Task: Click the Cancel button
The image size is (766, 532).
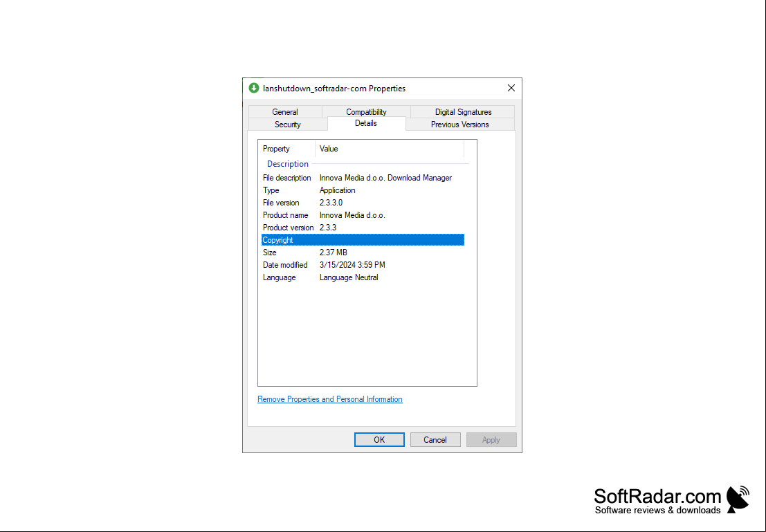Action: 435,440
